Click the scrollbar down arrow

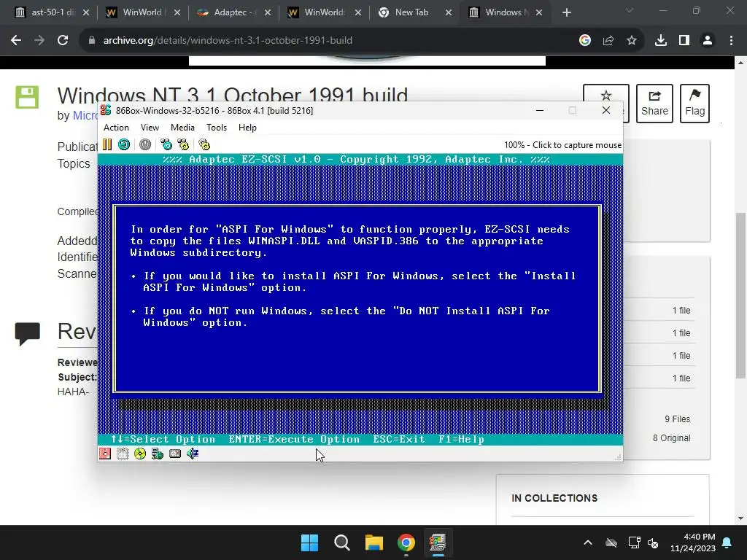740,518
